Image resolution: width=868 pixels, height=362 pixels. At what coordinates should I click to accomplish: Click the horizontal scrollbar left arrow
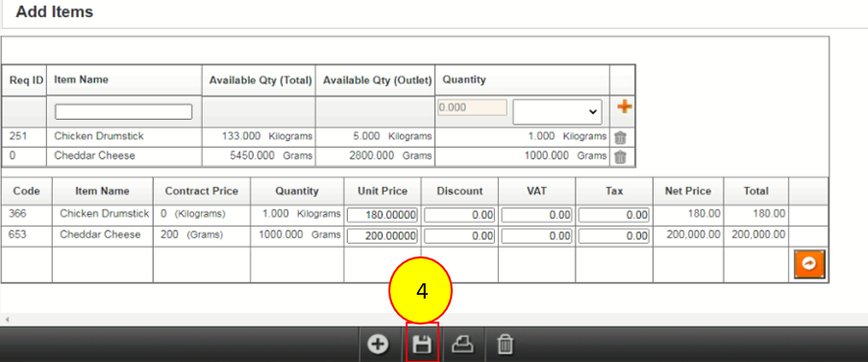pos(7,320)
